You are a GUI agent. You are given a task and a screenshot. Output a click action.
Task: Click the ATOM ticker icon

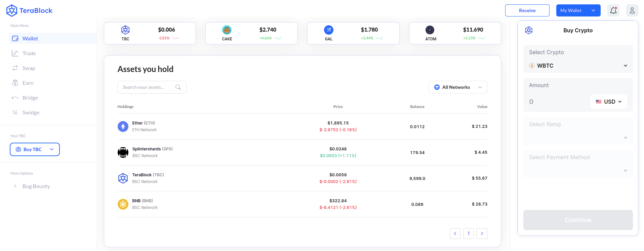click(x=430, y=30)
